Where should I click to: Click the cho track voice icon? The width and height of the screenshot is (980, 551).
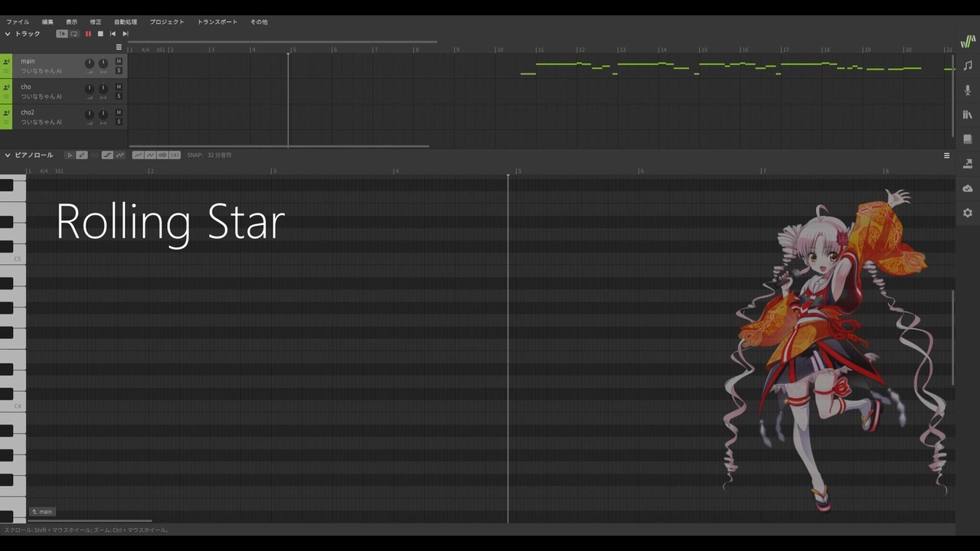[x=6, y=87]
